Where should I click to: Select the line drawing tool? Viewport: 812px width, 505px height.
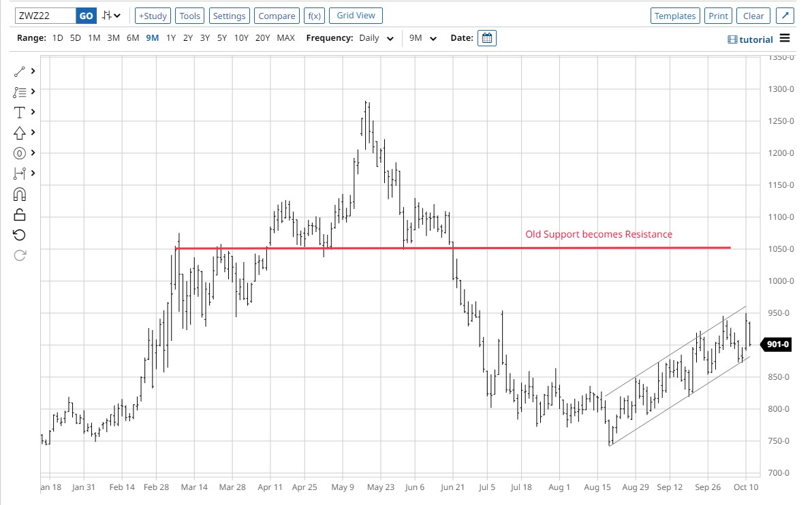pos(19,71)
